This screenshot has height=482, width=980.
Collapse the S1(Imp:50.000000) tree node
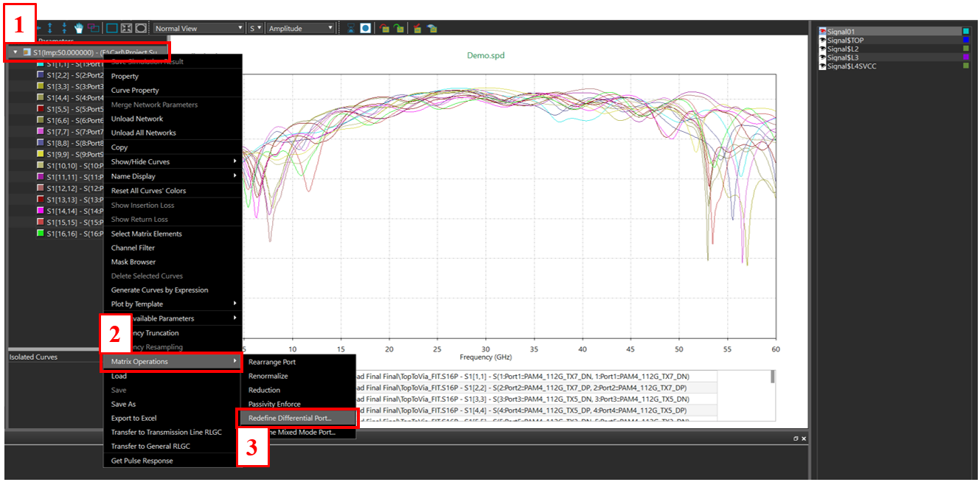pos(15,52)
